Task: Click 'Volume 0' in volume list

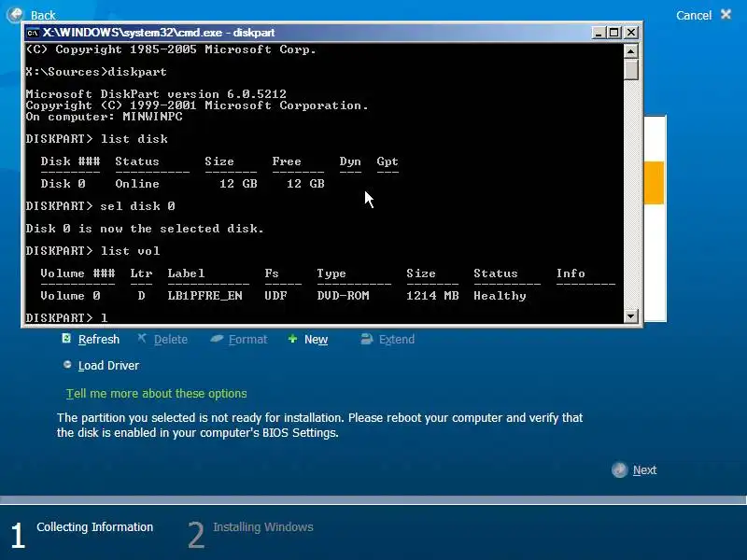Action: point(71,296)
